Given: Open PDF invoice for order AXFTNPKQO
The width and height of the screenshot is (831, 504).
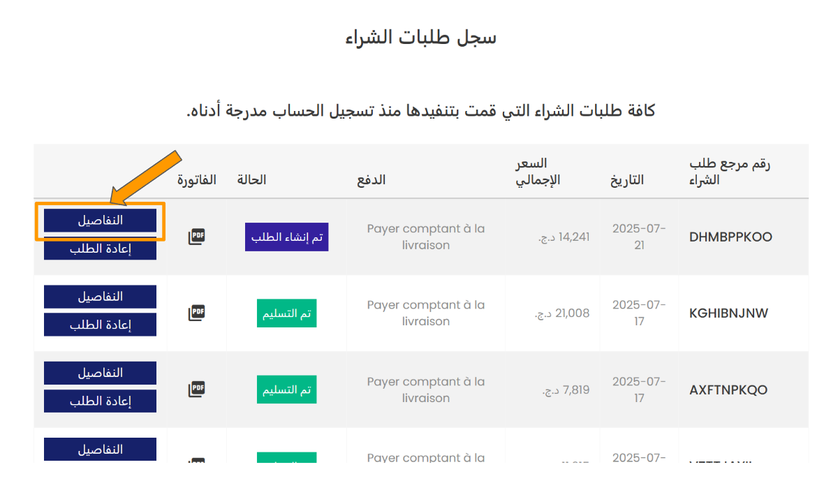Looking at the screenshot, I should coord(196,389).
